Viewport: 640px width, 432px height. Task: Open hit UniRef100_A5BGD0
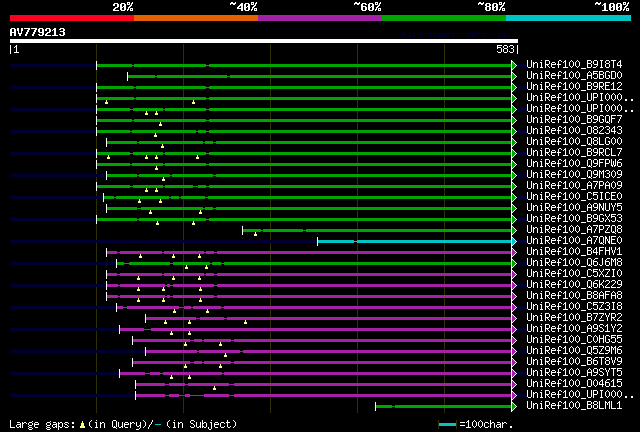click(574, 75)
